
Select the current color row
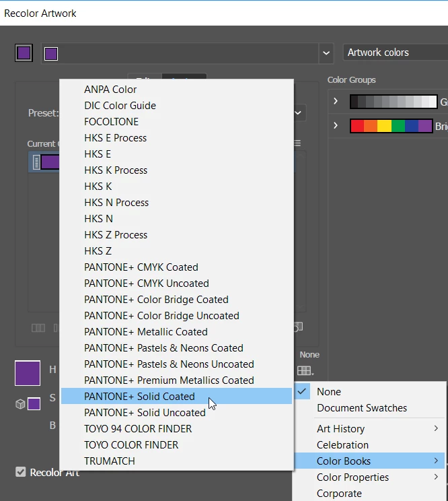click(45, 162)
